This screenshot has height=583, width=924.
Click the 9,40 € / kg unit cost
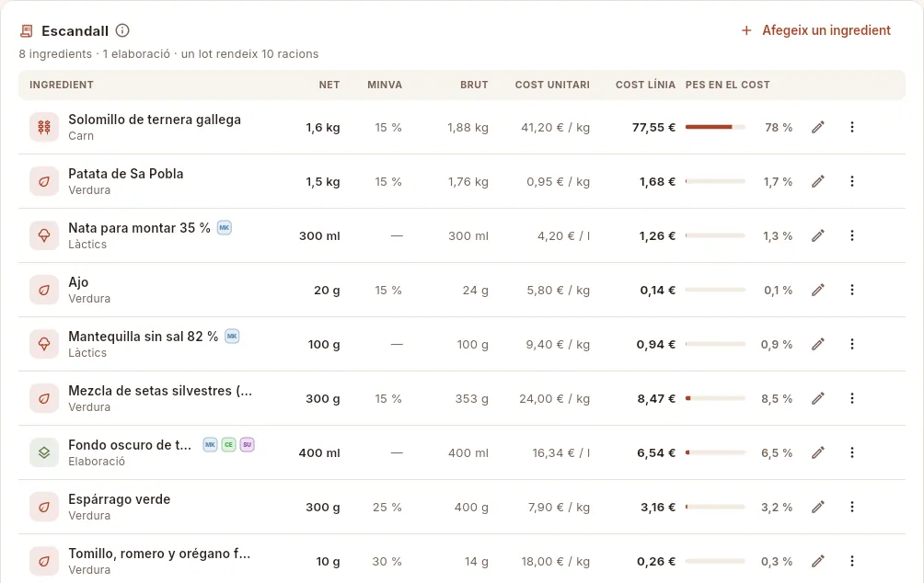coord(558,344)
